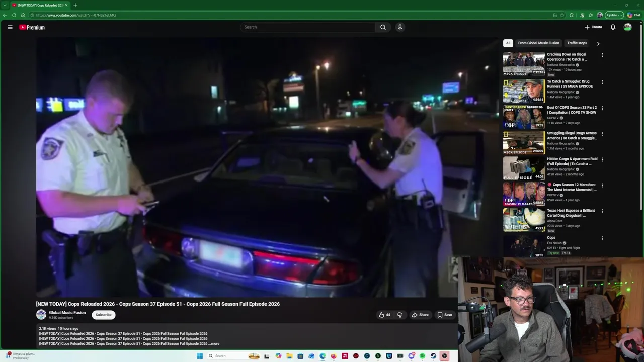Go back in the browser
This screenshot has width=644, height=362.
click(x=5, y=15)
